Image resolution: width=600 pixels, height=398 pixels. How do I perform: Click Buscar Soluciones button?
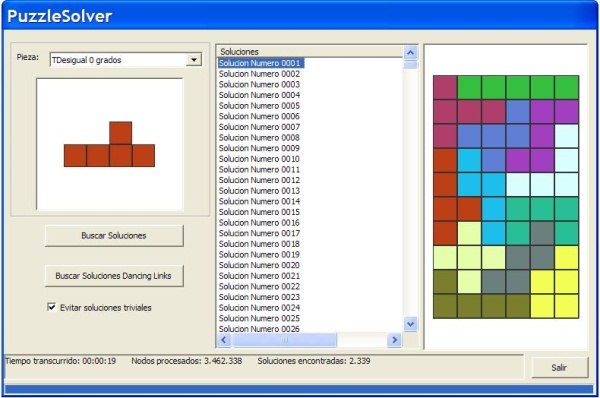pos(114,236)
